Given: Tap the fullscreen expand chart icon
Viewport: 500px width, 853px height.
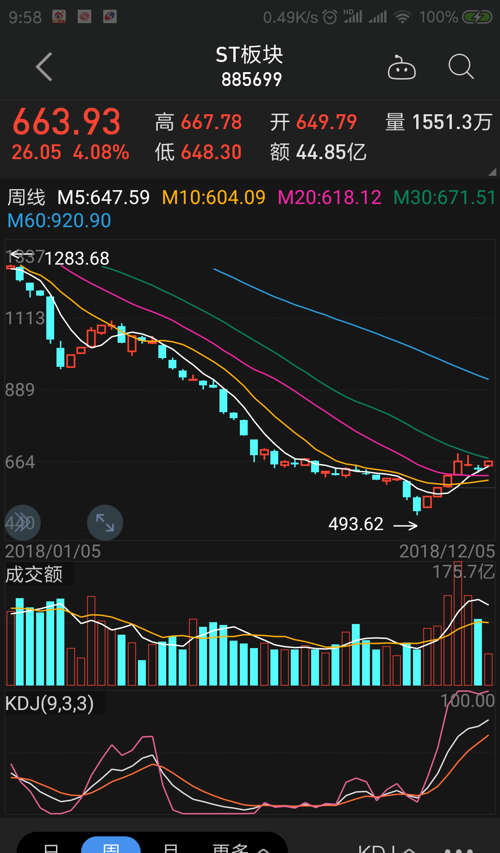Looking at the screenshot, I should point(105,523).
